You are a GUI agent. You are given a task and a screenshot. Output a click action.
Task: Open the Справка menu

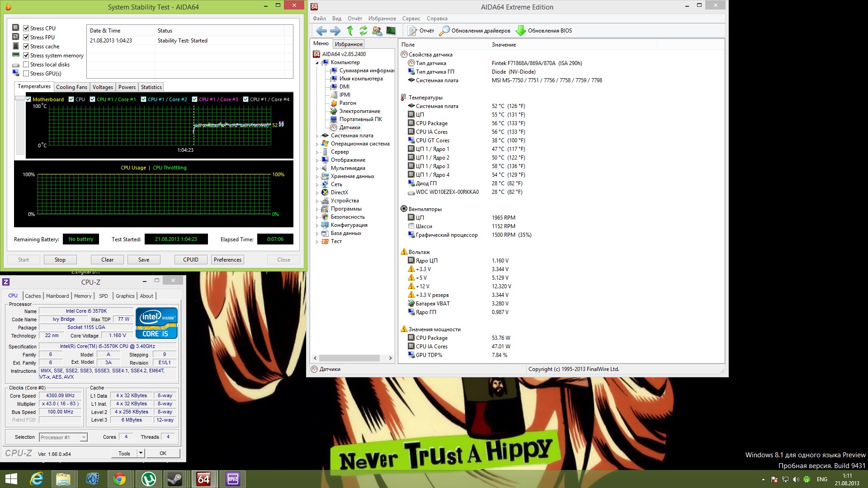click(437, 19)
